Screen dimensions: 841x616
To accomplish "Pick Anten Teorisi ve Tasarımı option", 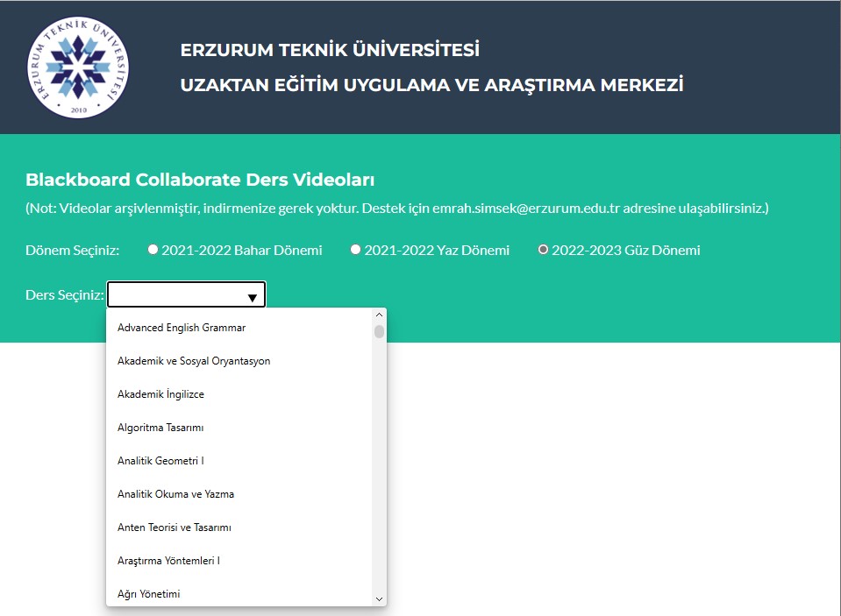I will tap(175, 527).
